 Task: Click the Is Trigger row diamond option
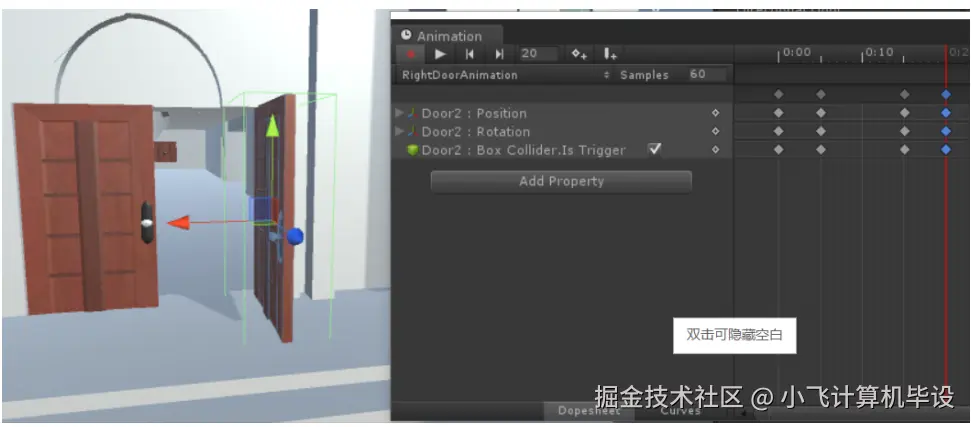tap(715, 150)
